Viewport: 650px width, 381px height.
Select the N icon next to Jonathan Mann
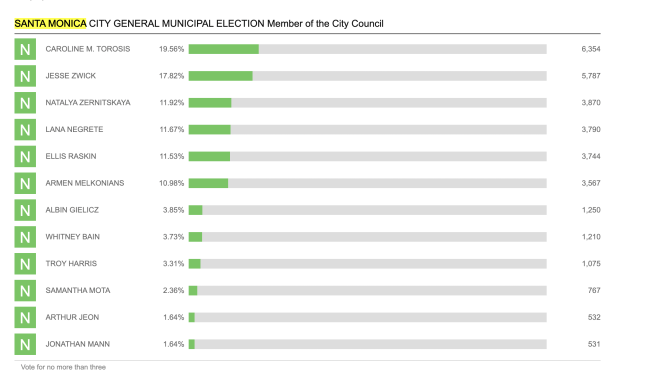tap(25, 344)
